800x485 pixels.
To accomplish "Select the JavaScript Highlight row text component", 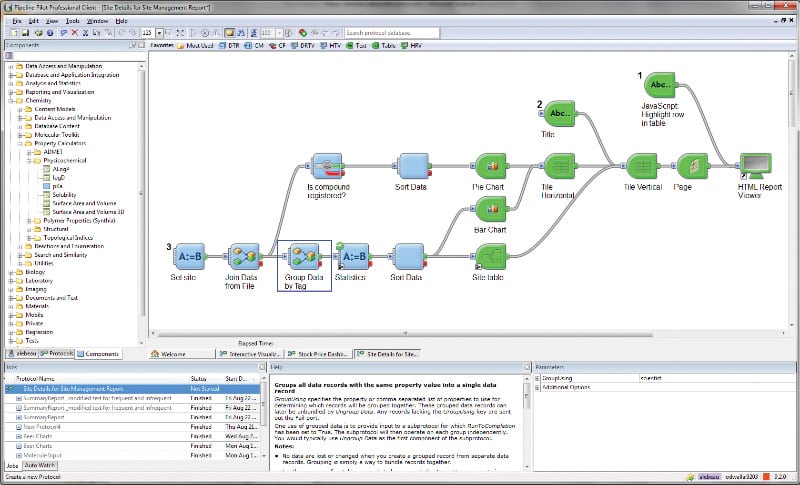I will [x=660, y=85].
